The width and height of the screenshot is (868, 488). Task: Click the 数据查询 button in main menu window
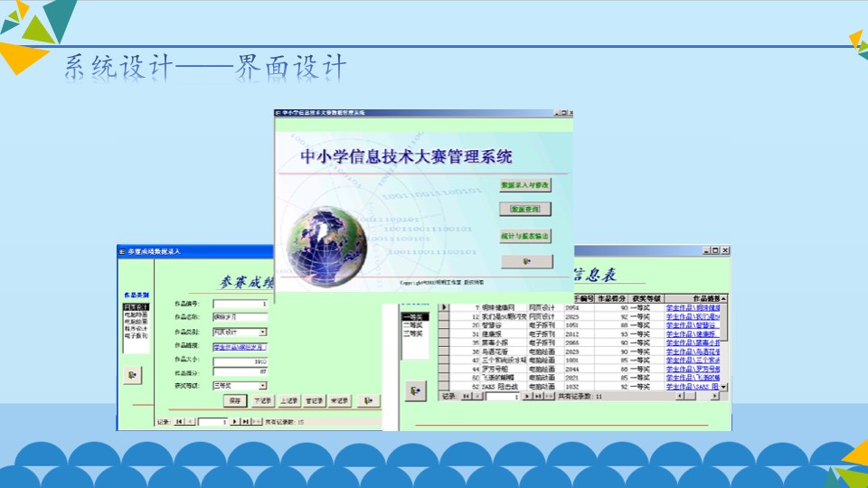tap(524, 209)
